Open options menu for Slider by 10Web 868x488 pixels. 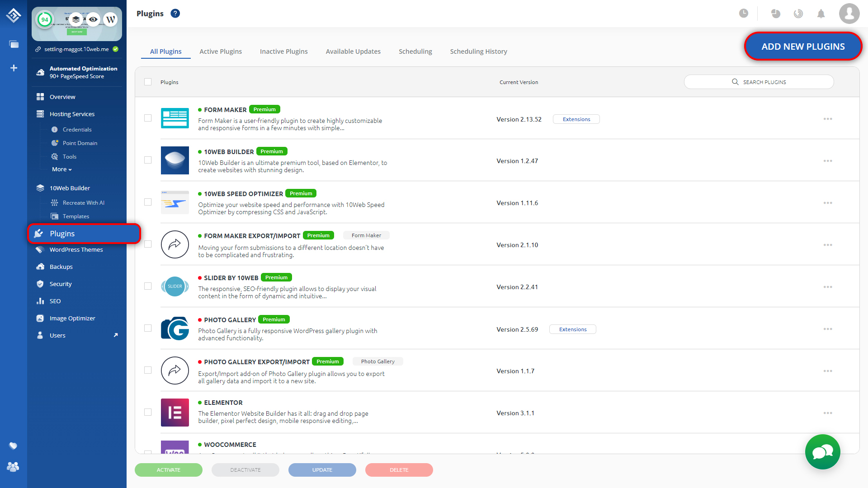(828, 287)
